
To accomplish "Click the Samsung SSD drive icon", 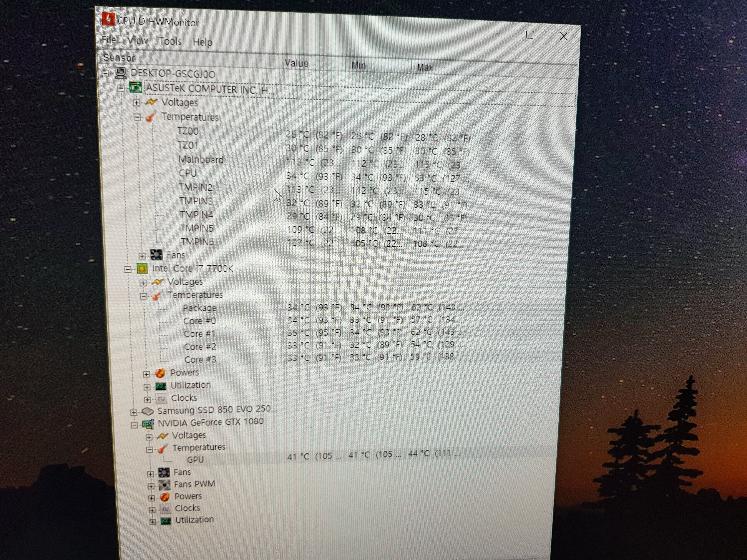I will (148, 411).
